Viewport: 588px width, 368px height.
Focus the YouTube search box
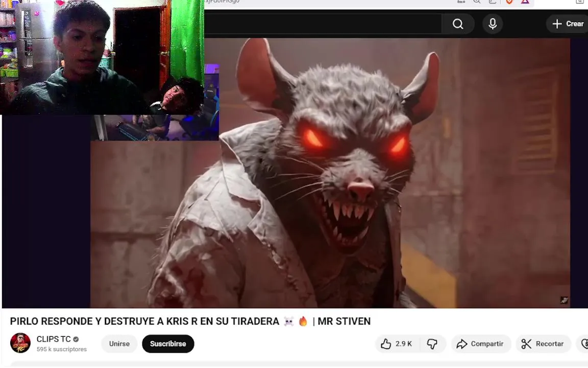(323, 24)
